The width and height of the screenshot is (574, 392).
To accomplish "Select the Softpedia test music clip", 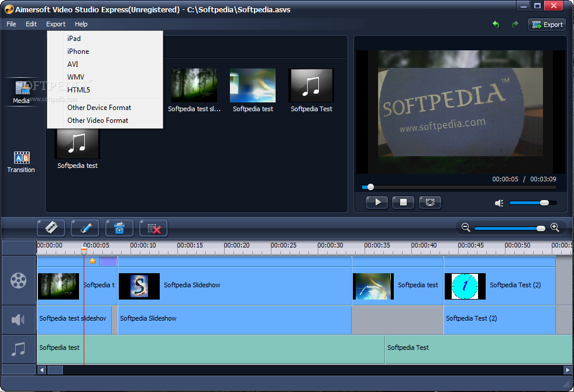I will (x=211, y=349).
